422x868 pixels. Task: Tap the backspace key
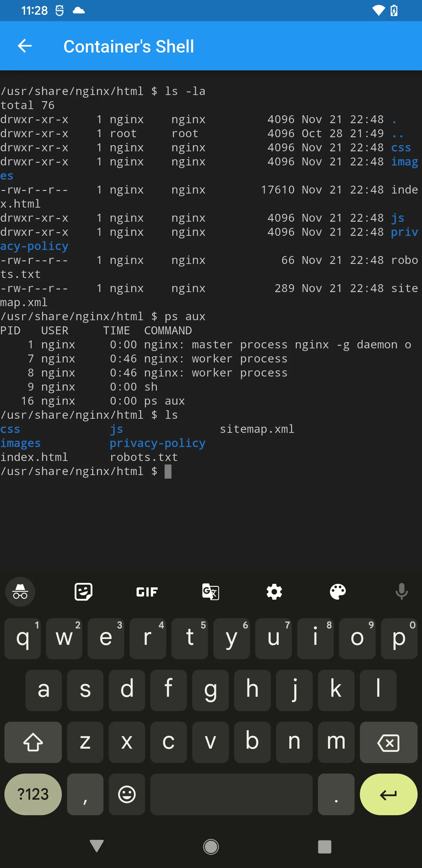(389, 742)
